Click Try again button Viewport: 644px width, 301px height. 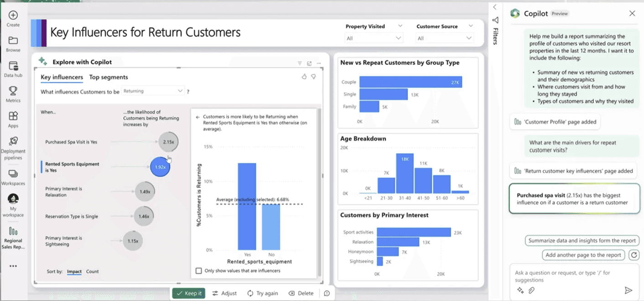tap(263, 293)
